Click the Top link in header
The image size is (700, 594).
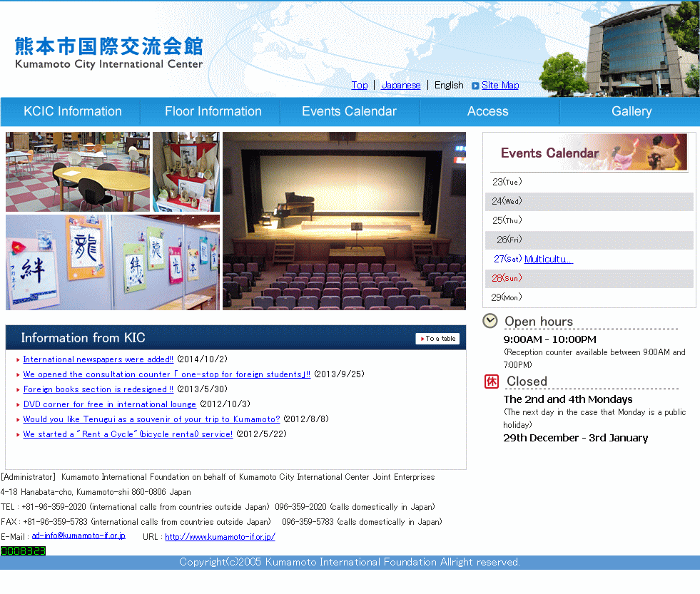tap(360, 86)
